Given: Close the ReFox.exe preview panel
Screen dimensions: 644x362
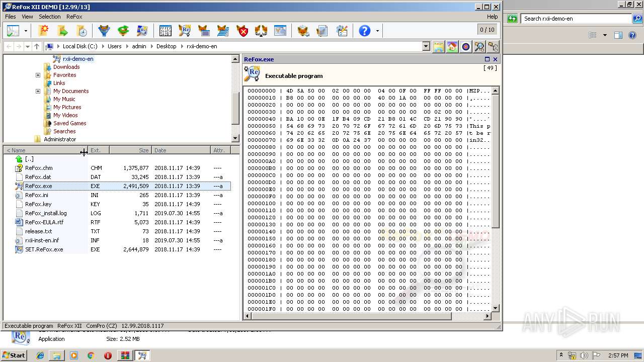Looking at the screenshot, I should coord(495,59).
